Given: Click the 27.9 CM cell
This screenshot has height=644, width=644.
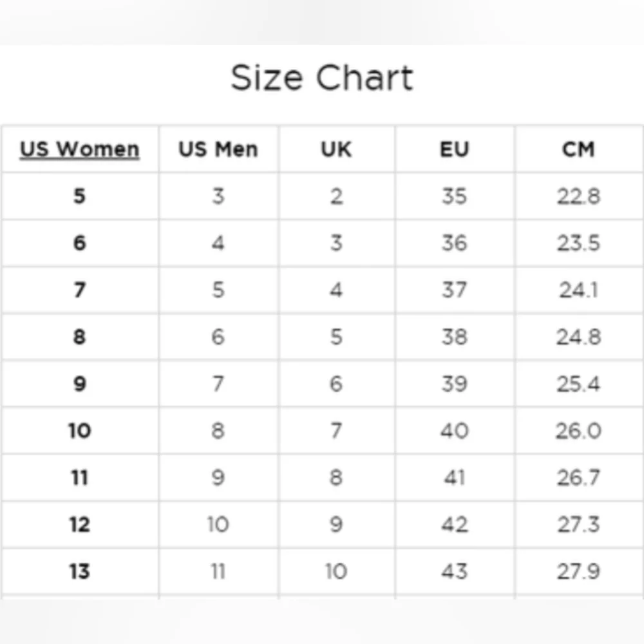Looking at the screenshot, I should tap(578, 572).
